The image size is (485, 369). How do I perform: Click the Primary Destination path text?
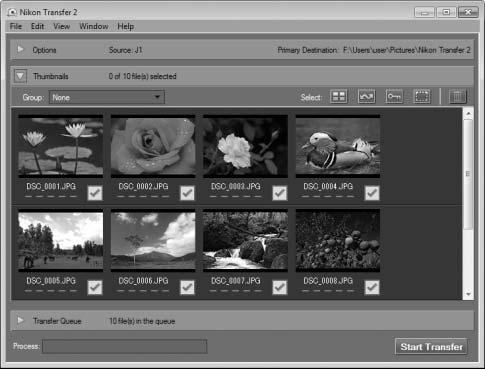point(374,50)
